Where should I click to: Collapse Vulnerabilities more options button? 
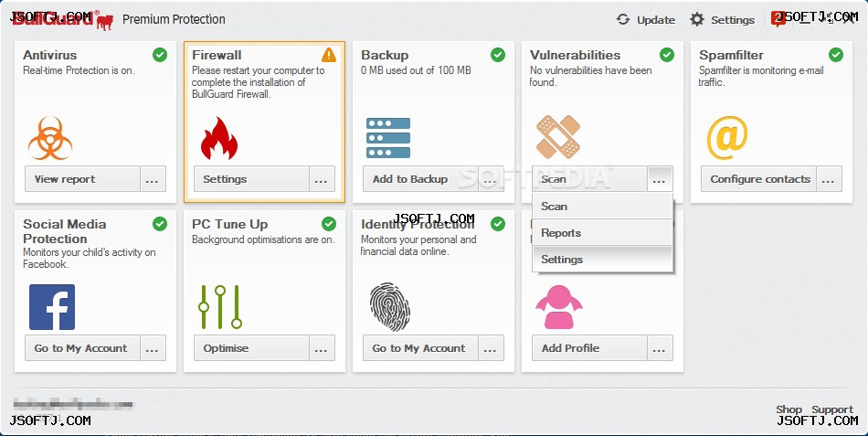tap(660, 179)
